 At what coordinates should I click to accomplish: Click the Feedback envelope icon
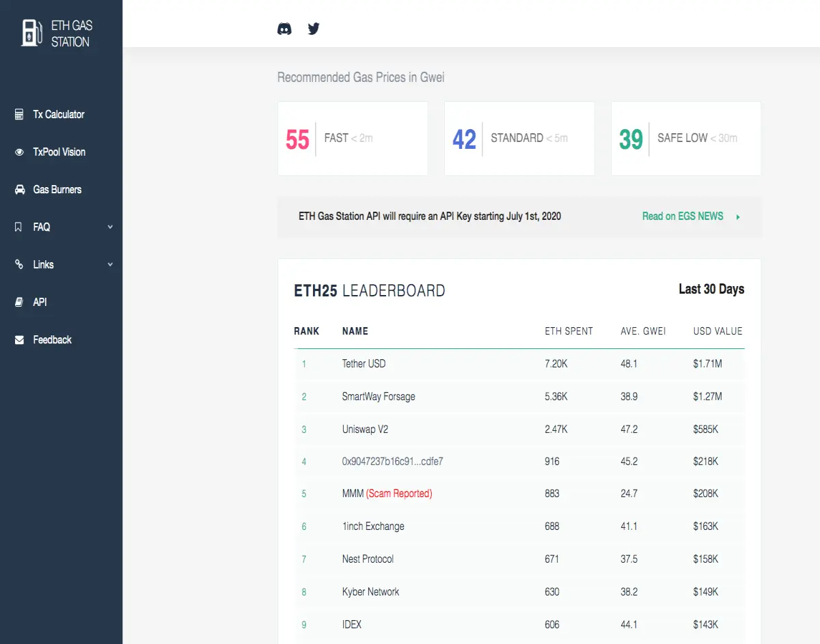(19, 339)
